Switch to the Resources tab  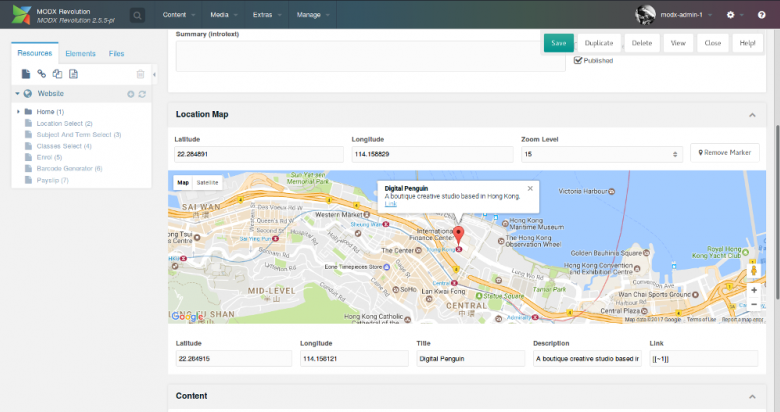tap(35, 53)
